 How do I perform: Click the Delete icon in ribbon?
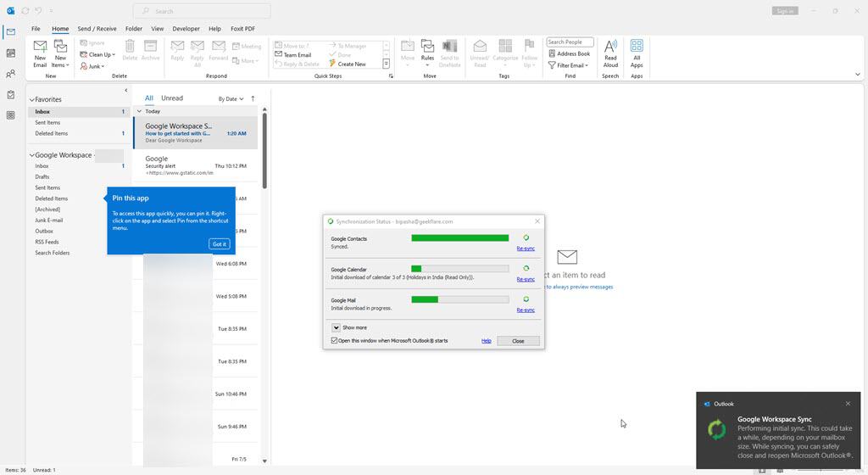[130, 50]
